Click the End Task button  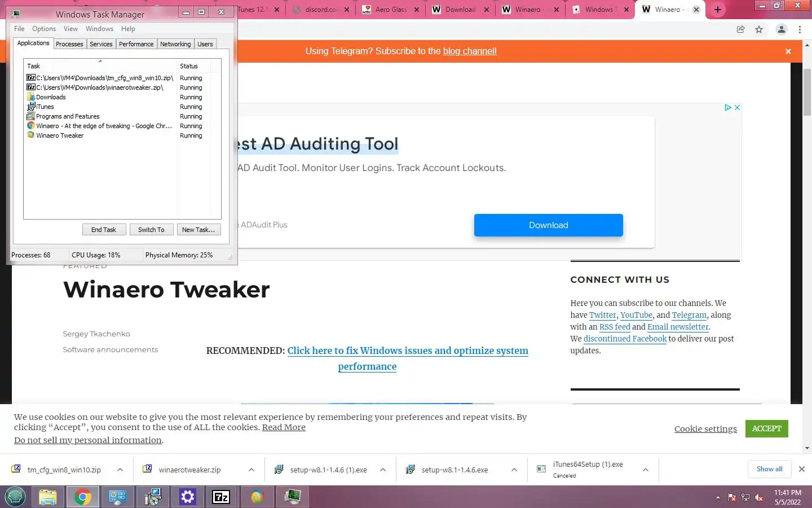(104, 230)
